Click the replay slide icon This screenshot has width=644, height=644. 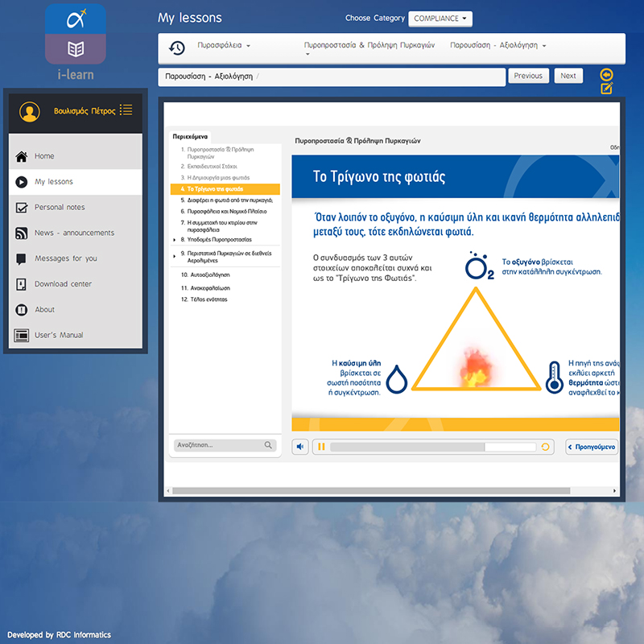pyautogui.click(x=546, y=447)
